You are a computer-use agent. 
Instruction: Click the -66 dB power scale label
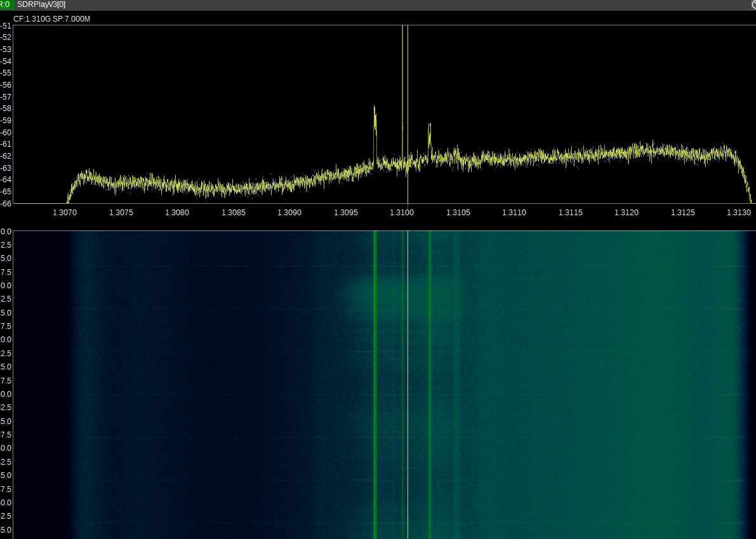coord(5,203)
